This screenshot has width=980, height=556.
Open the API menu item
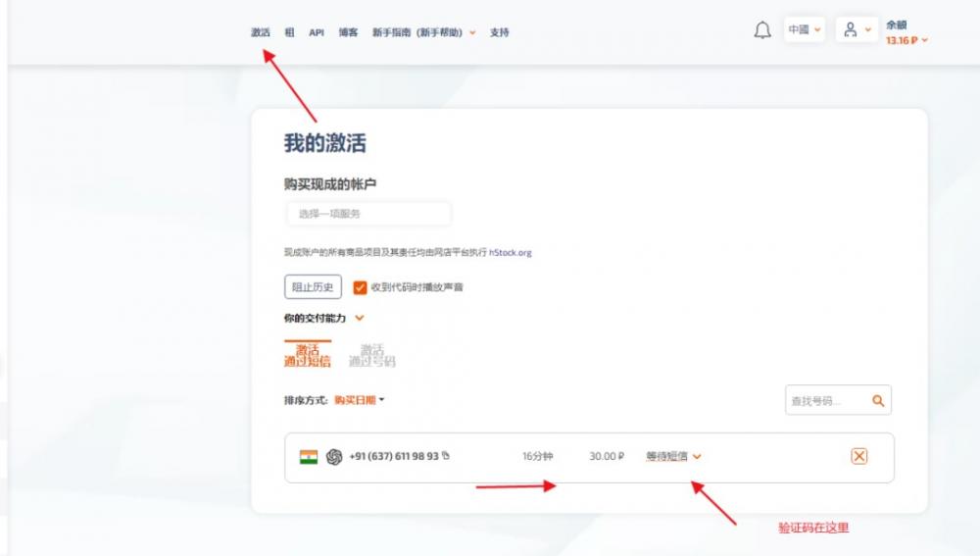click(317, 32)
